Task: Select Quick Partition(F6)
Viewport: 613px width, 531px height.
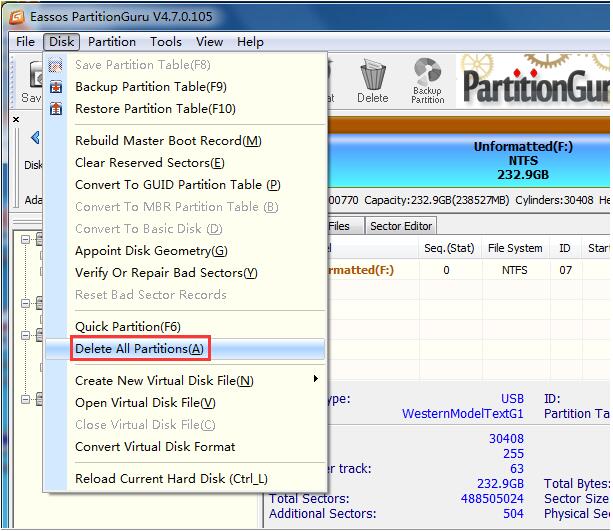Action: click(128, 326)
